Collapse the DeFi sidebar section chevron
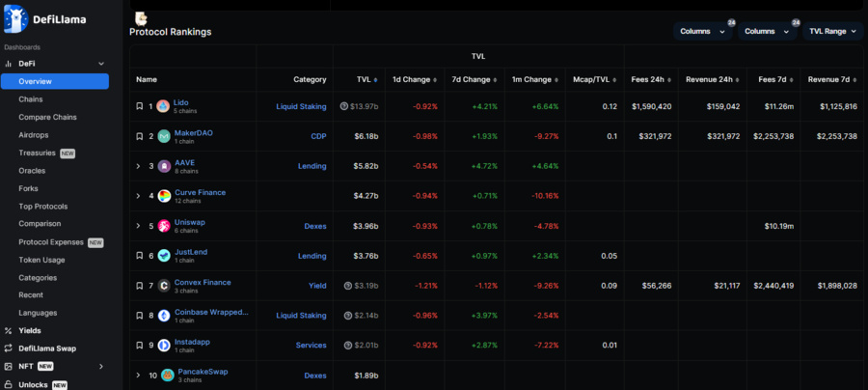This screenshot has height=390, width=868. (x=100, y=64)
